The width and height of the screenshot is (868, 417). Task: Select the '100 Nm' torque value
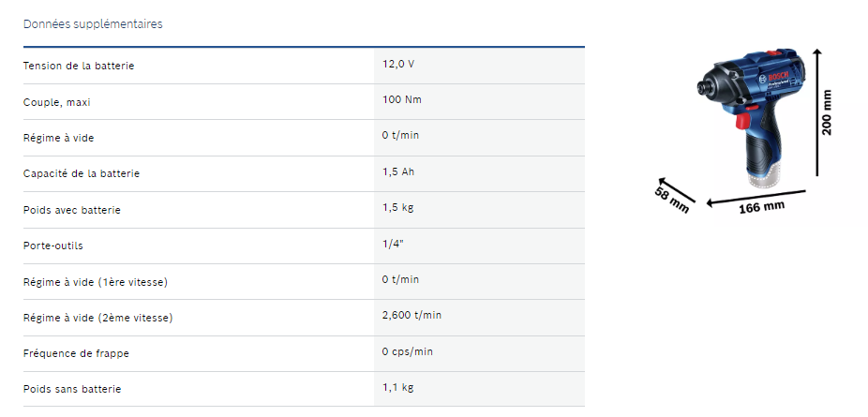pyautogui.click(x=402, y=99)
